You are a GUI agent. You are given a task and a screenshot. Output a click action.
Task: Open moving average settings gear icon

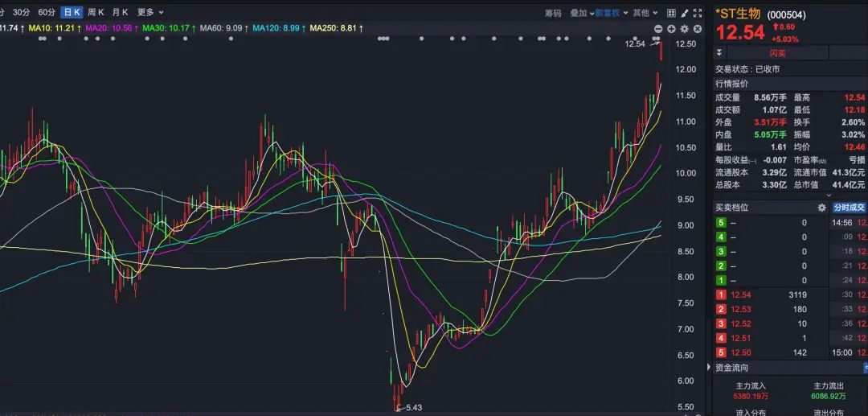point(685,29)
